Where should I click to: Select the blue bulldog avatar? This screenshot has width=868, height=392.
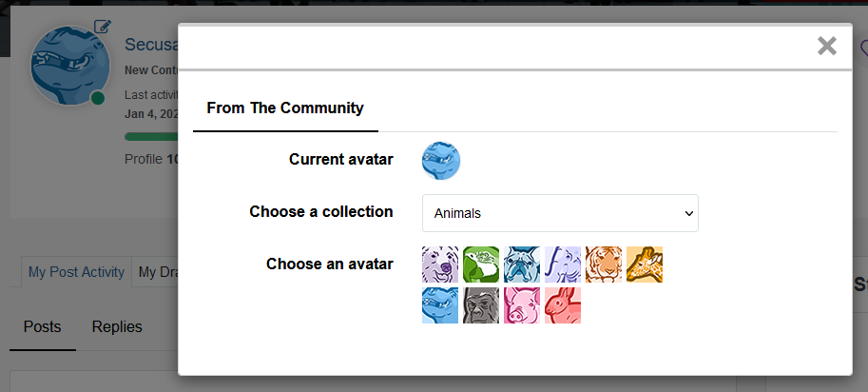click(522, 265)
